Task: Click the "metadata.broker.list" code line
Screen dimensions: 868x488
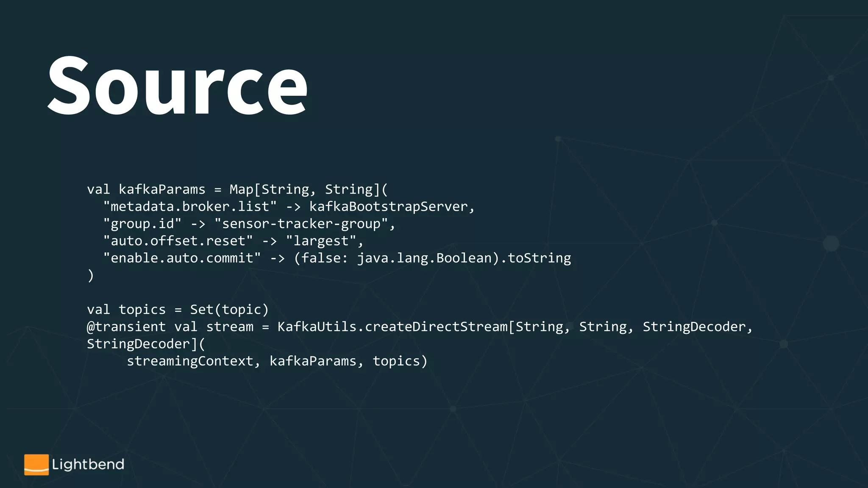Action: 289,207
